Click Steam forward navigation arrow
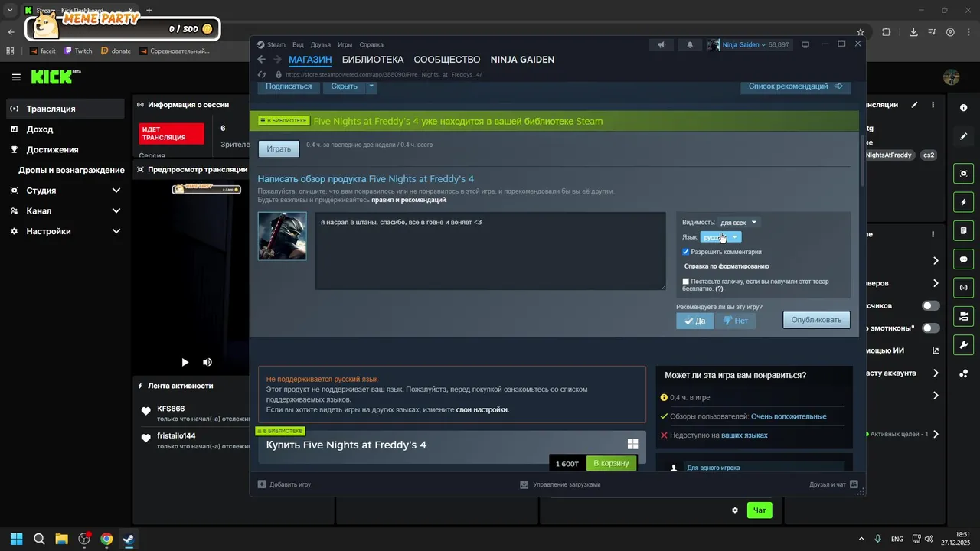 click(x=278, y=60)
